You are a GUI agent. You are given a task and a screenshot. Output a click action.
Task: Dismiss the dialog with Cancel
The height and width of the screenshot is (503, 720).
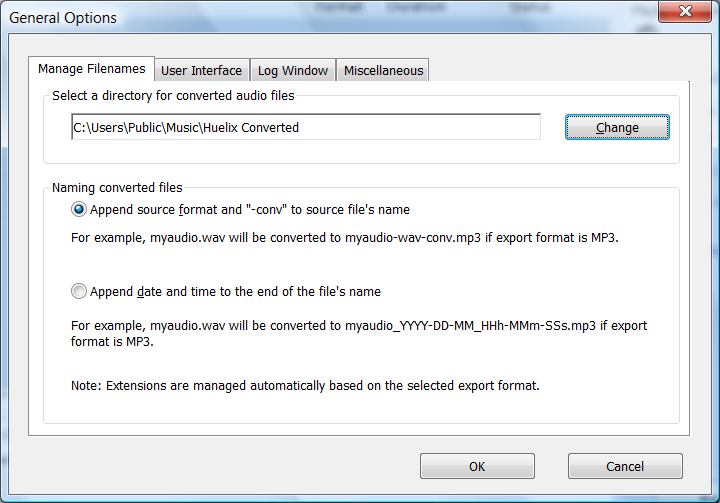[625, 466]
